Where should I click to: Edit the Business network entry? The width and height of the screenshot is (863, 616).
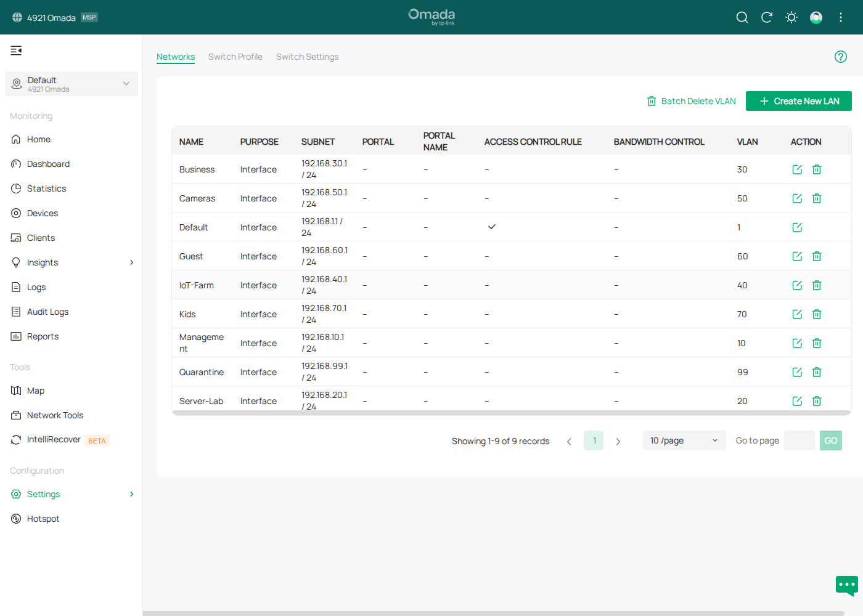(797, 169)
